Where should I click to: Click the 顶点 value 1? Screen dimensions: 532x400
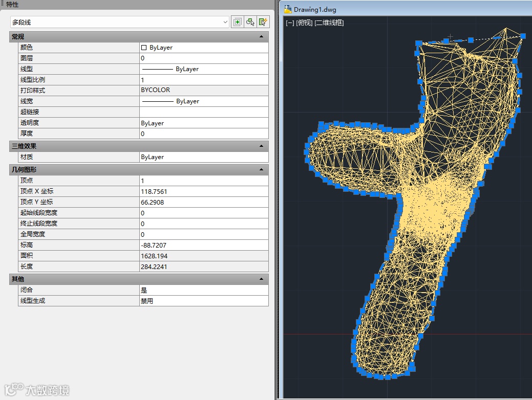point(204,181)
